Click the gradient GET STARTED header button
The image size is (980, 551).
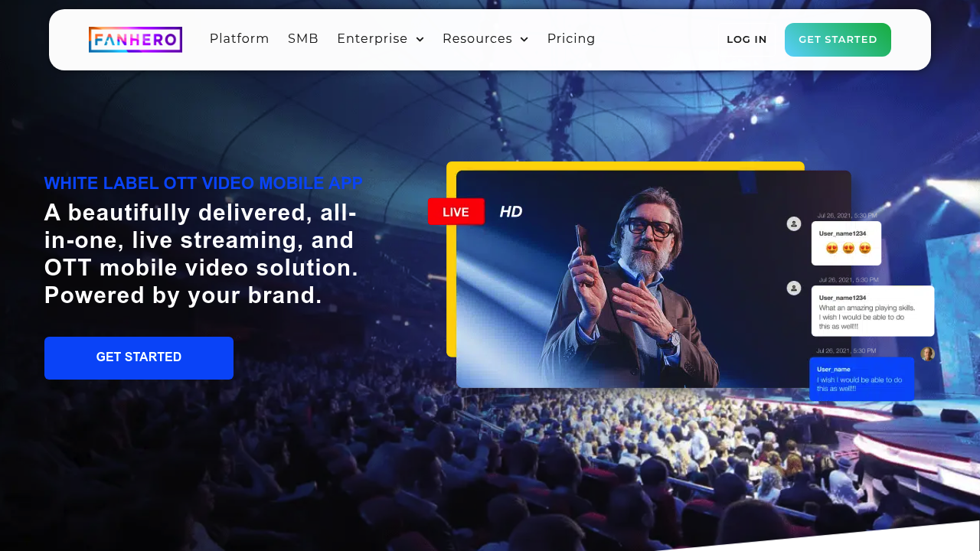[838, 40]
